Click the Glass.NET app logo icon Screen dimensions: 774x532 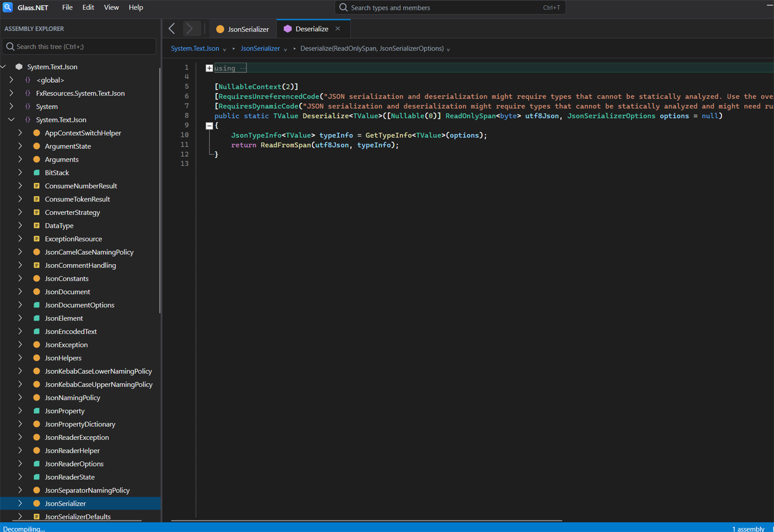tap(8, 7)
